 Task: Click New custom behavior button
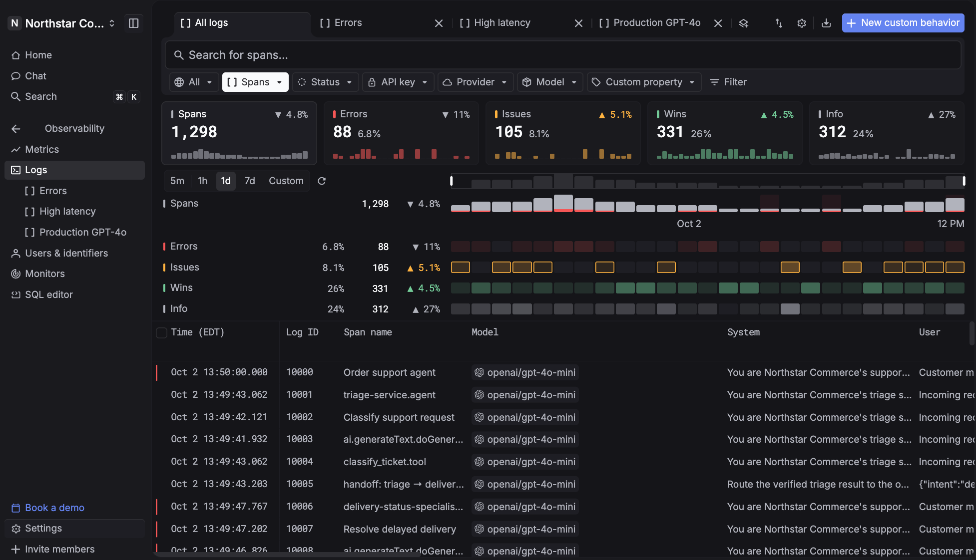903,23
